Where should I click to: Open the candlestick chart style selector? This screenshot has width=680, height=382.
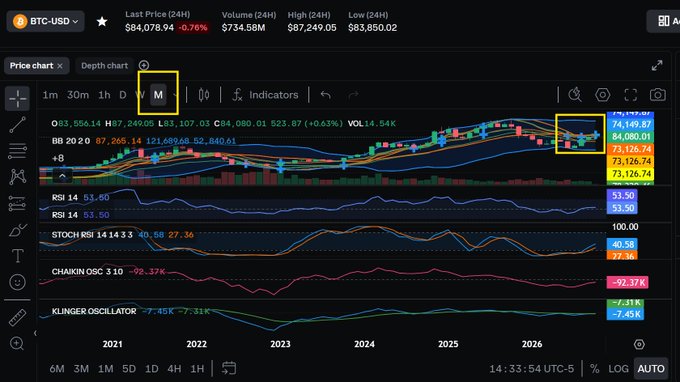[x=204, y=95]
